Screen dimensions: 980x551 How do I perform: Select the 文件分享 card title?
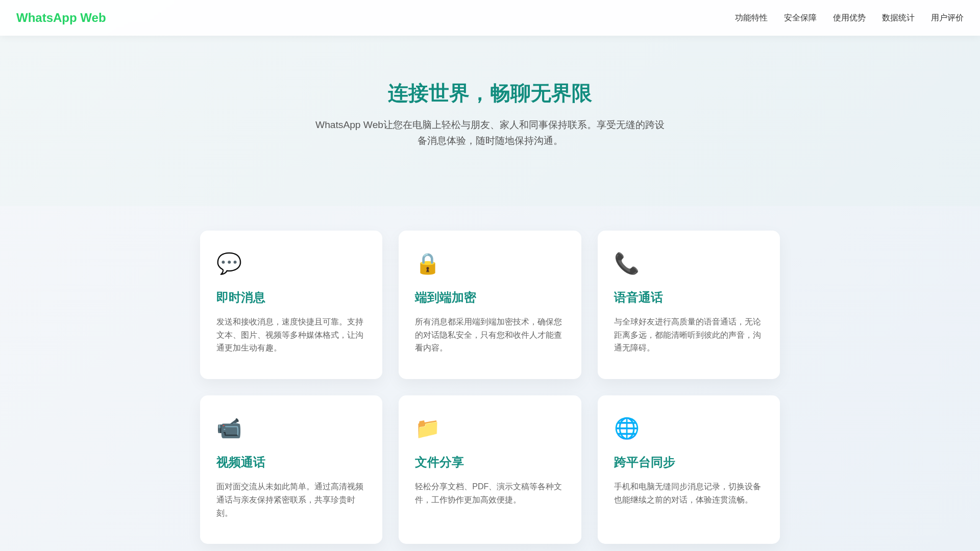click(439, 462)
